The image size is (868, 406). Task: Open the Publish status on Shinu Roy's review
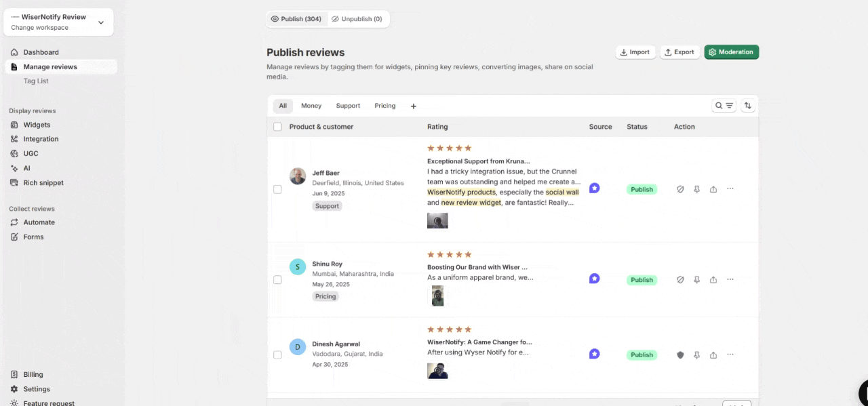[642, 280]
